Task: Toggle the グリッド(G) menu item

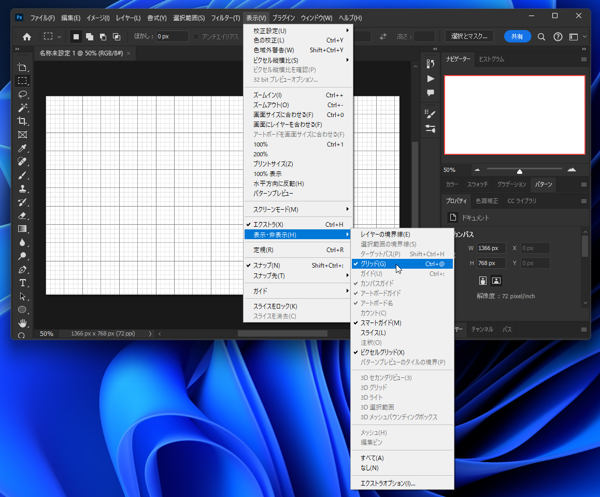Action: 402,264
